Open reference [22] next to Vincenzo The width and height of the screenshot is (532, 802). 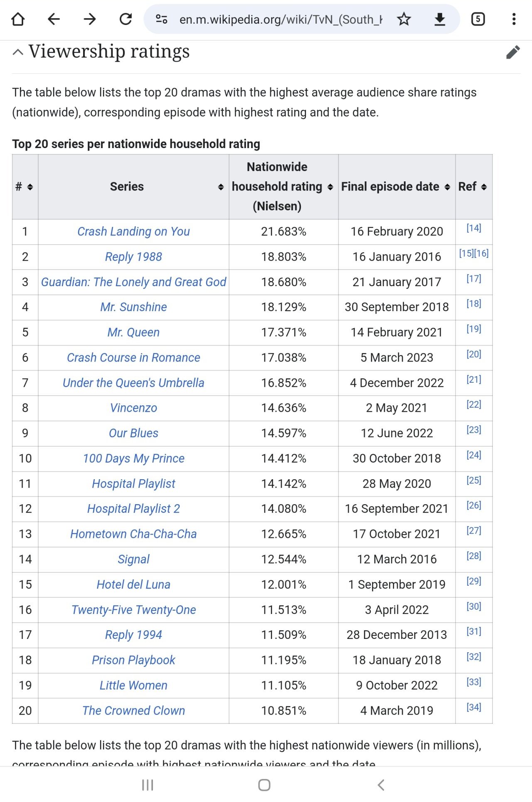(x=474, y=404)
